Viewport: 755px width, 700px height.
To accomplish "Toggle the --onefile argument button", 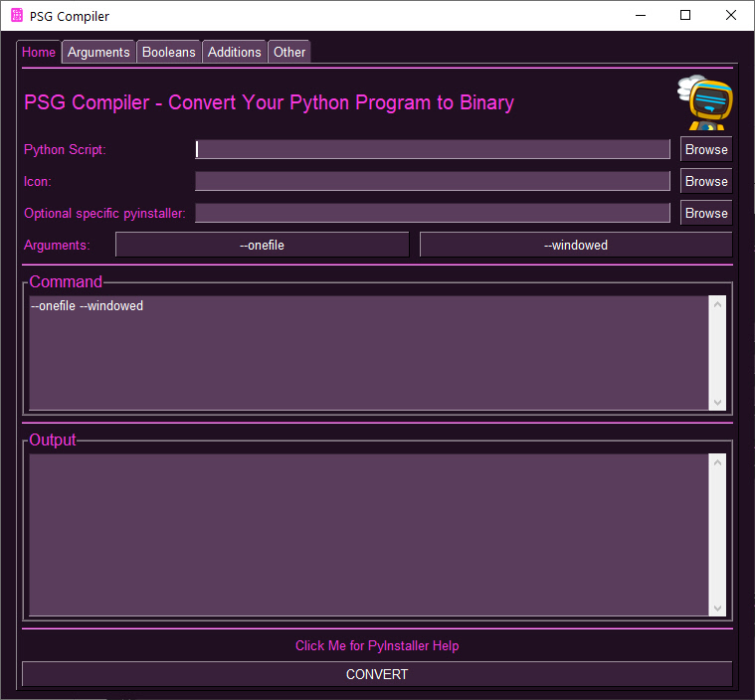I will 262,245.
